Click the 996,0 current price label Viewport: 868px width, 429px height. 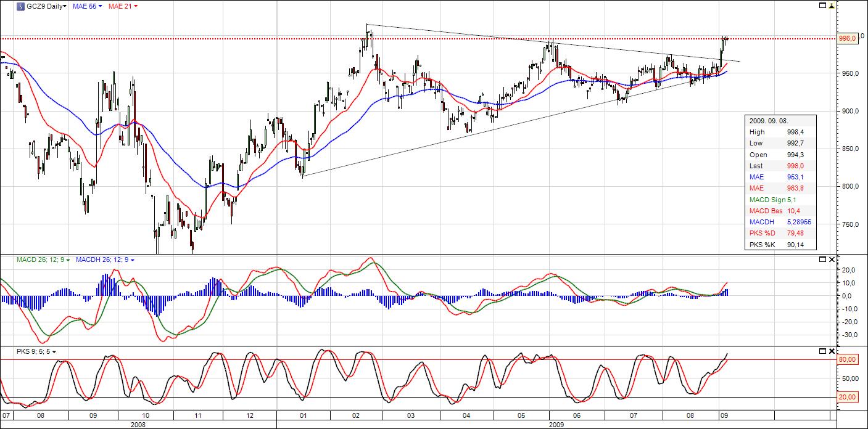pyautogui.click(x=847, y=38)
